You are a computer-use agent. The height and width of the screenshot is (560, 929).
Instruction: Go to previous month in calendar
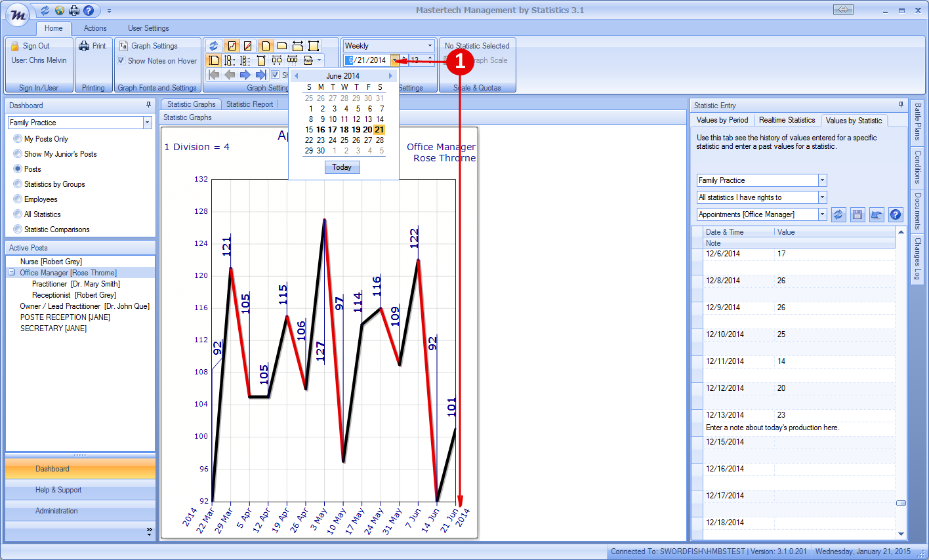tap(296, 76)
